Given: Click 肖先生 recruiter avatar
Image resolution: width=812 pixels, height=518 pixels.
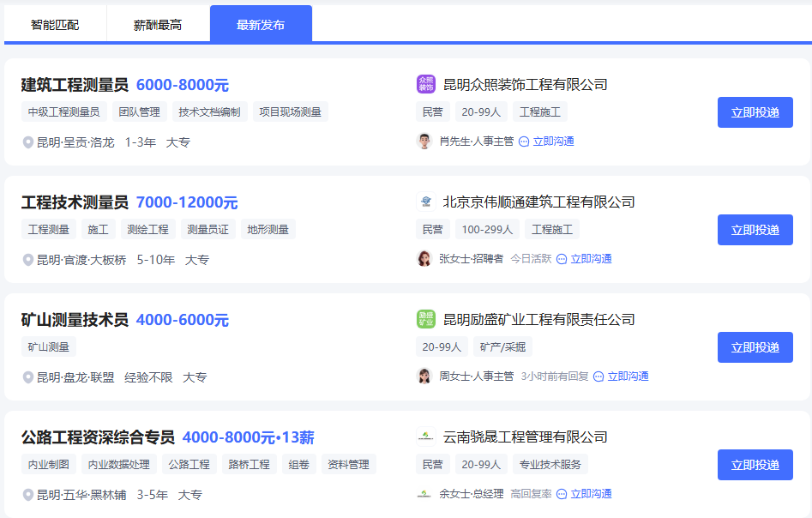Looking at the screenshot, I should click(x=424, y=142).
